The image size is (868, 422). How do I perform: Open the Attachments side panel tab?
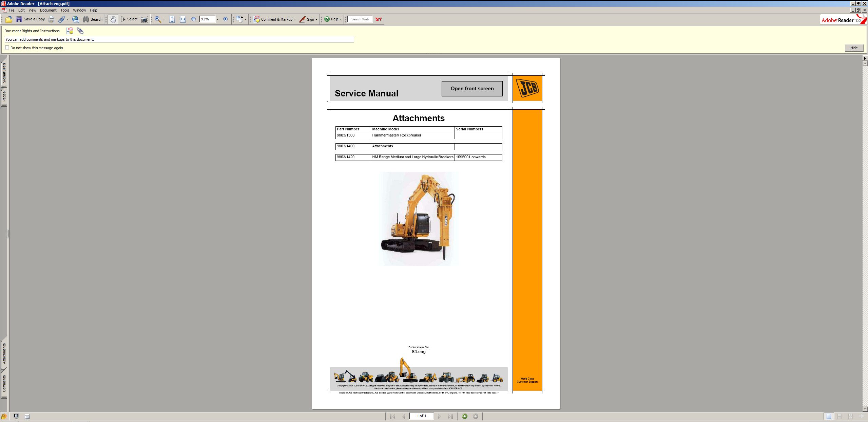(x=4, y=353)
